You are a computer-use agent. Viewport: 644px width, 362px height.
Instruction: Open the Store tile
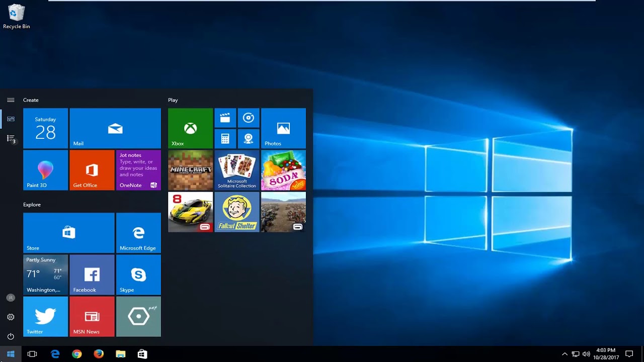68,233
